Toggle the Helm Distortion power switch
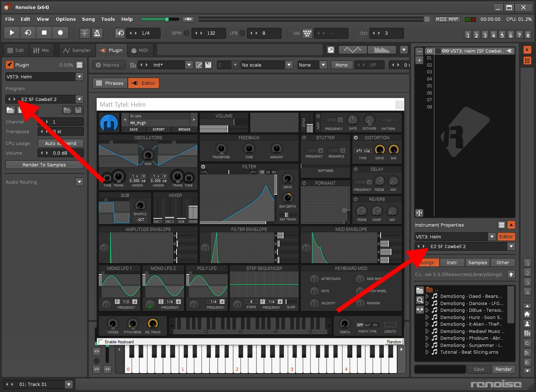Screen dimensions: 536x392 [356, 137]
